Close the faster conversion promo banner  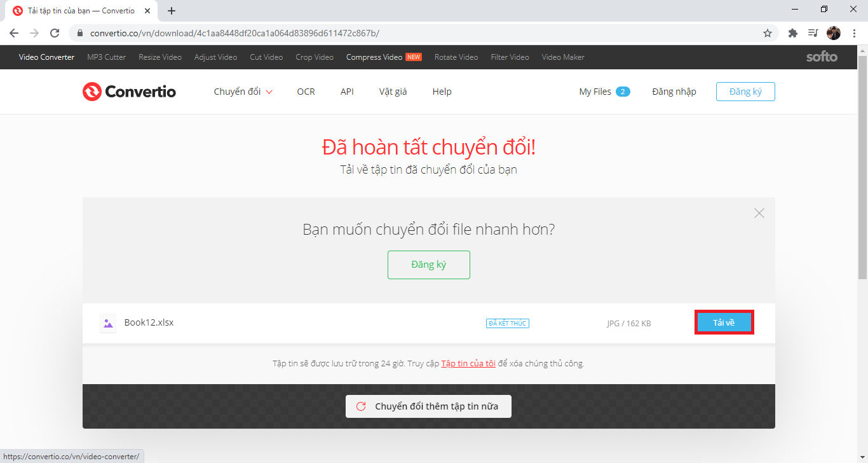point(759,213)
